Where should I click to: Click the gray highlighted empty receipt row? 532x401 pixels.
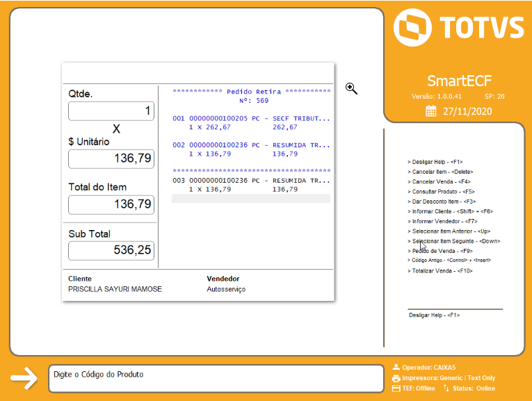251,198
